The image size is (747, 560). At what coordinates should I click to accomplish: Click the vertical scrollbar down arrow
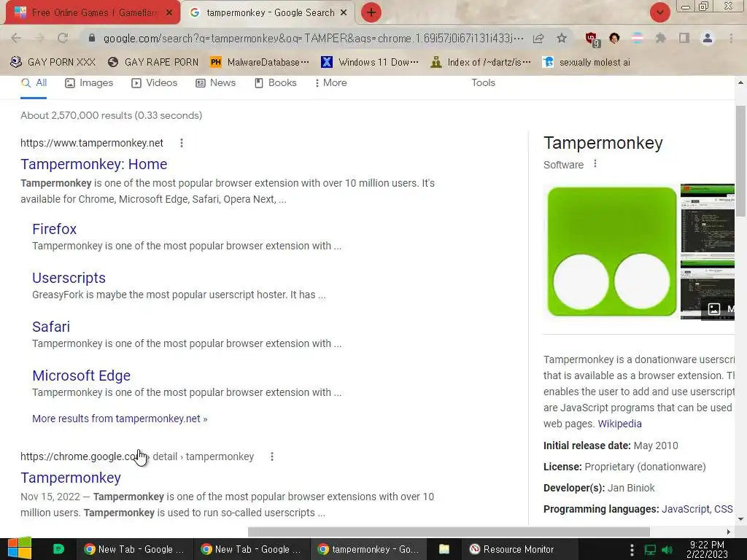pos(740,519)
